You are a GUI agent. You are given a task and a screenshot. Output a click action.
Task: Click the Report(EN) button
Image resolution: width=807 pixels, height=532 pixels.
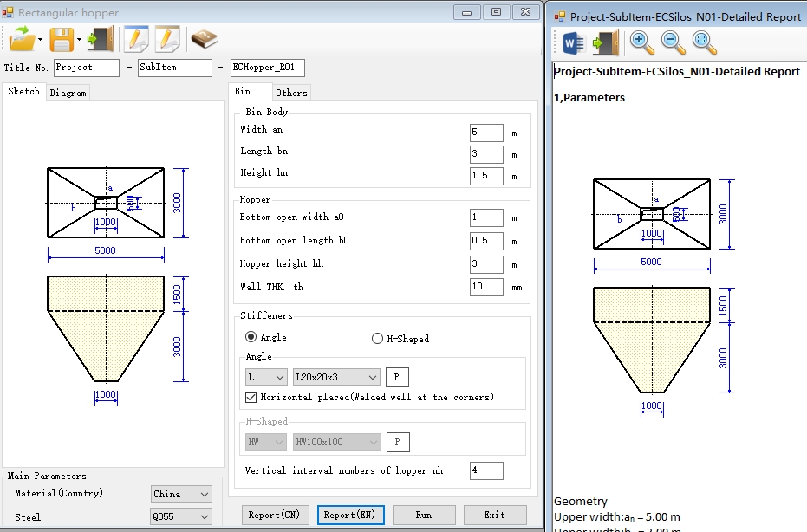[x=350, y=515]
